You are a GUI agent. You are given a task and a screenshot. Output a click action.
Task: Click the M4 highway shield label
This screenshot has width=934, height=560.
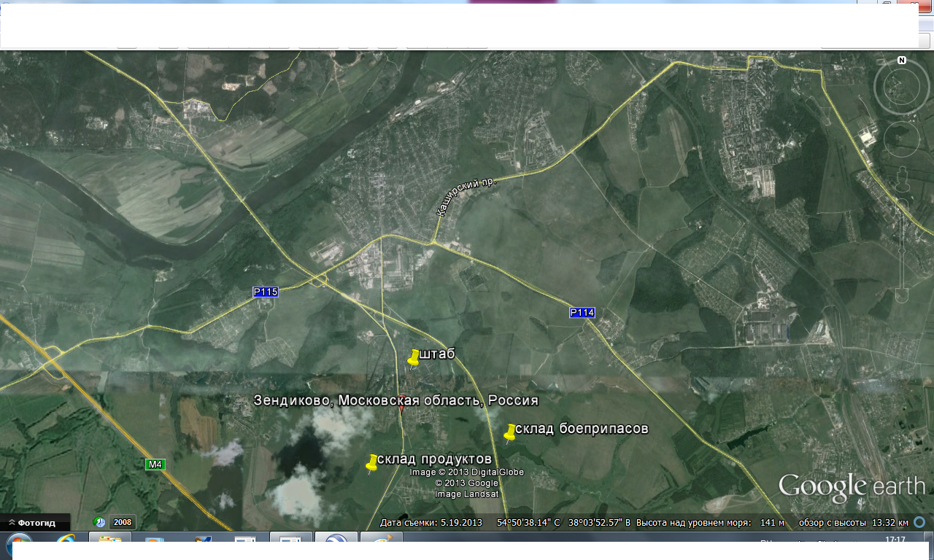click(x=155, y=464)
